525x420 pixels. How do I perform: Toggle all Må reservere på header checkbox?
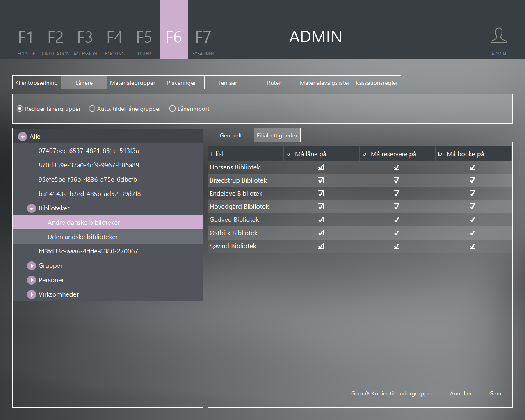click(365, 154)
